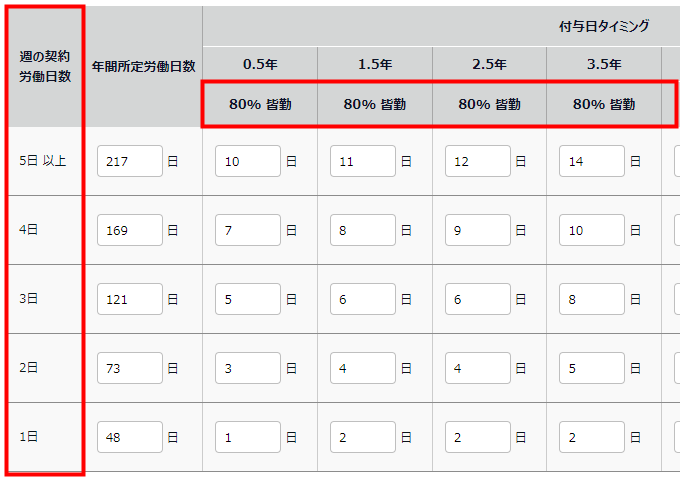This screenshot has height=480, width=680.
Task: Click 3.5年 field in the 2日 row
Action: tap(592, 368)
